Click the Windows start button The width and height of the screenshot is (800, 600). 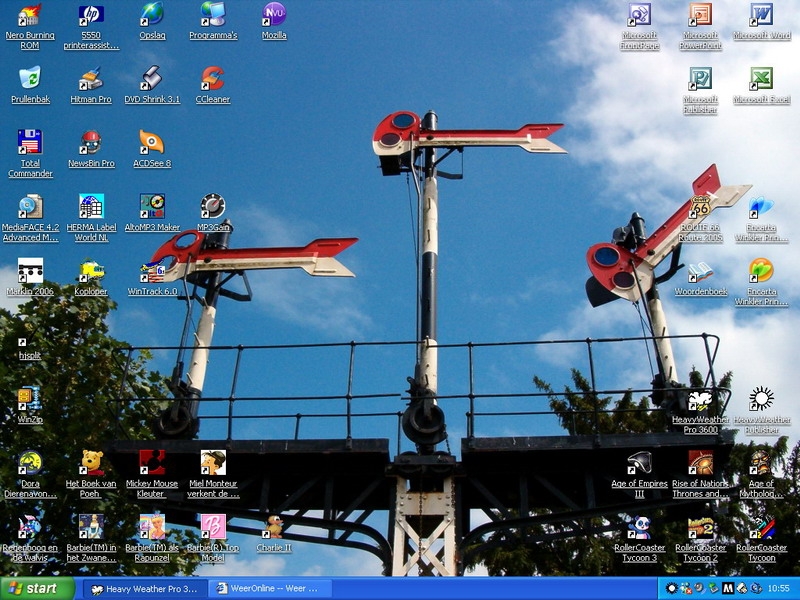click(38, 588)
